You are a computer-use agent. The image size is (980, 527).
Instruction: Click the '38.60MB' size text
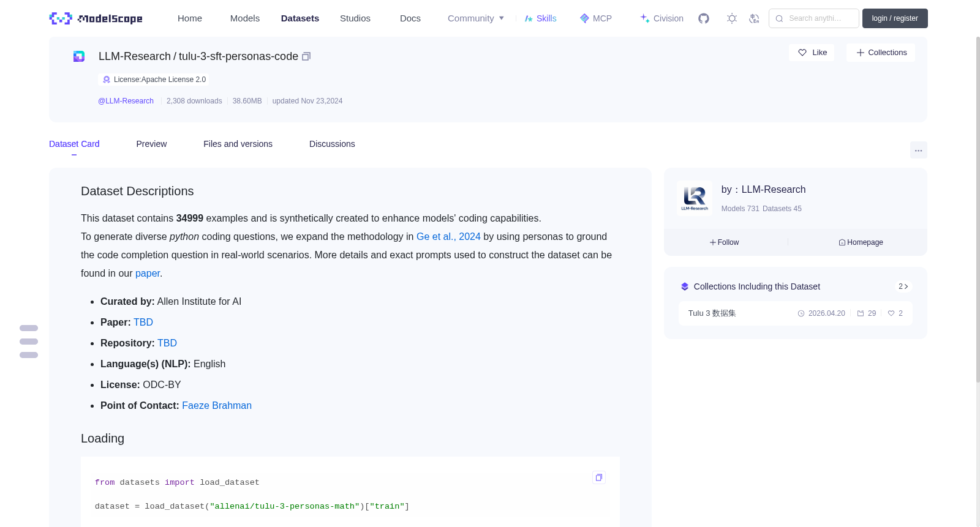[x=247, y=101]
